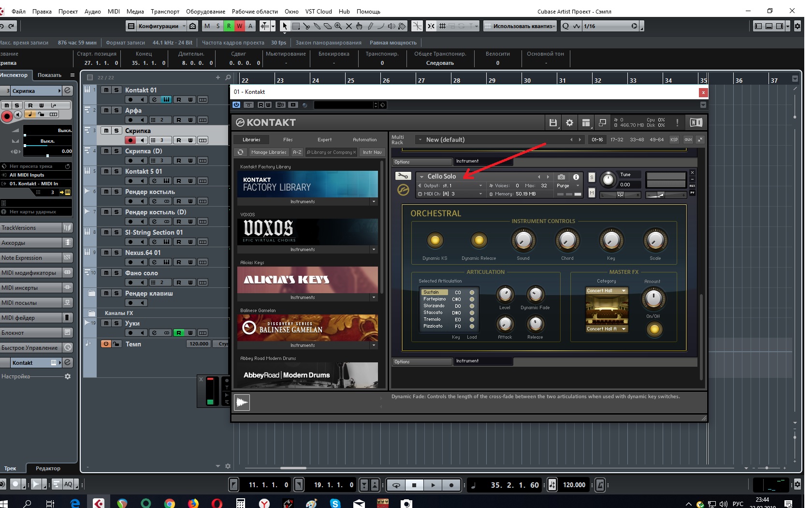Toggle Dynamic Release button
The width and height of the screenshot is (812, 508).
[x=479, y=240]
